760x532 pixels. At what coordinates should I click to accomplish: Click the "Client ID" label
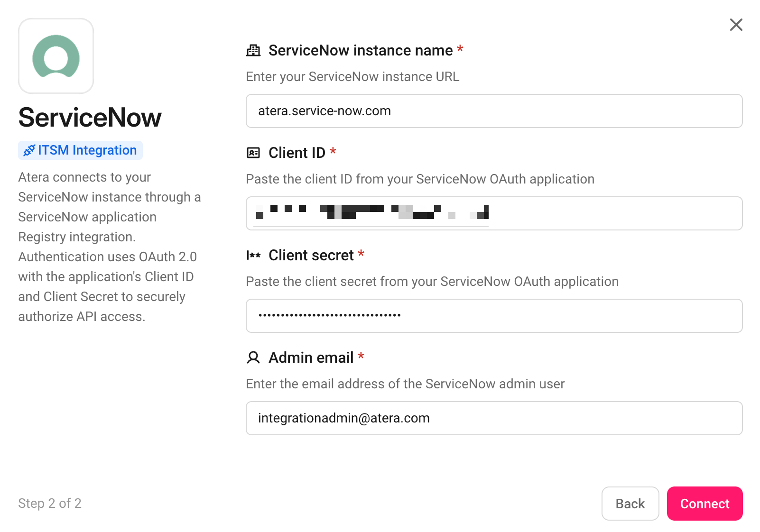297,153
